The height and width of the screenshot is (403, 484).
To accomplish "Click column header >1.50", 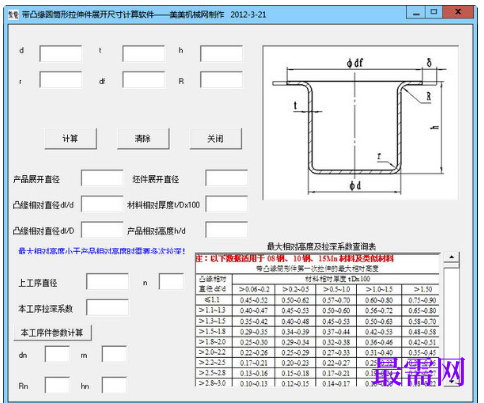I will pyautogui.click(x=422, y=289).
